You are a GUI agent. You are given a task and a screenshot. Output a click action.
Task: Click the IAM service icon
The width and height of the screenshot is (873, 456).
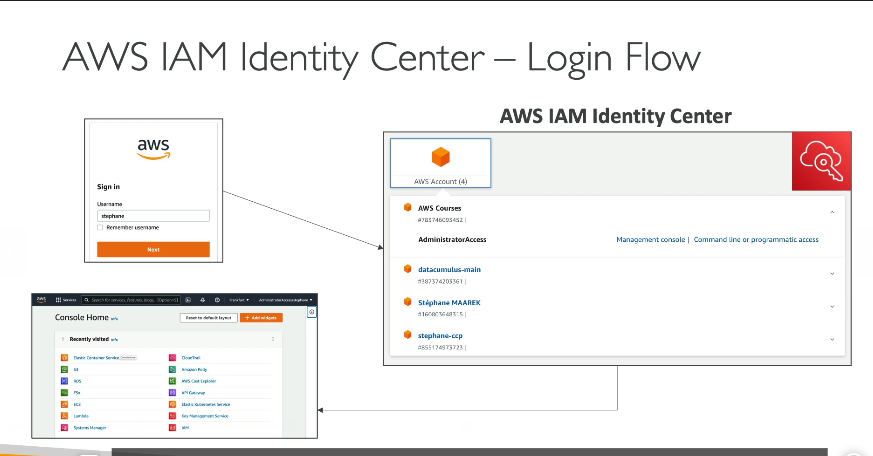click(x=173, y=428)
